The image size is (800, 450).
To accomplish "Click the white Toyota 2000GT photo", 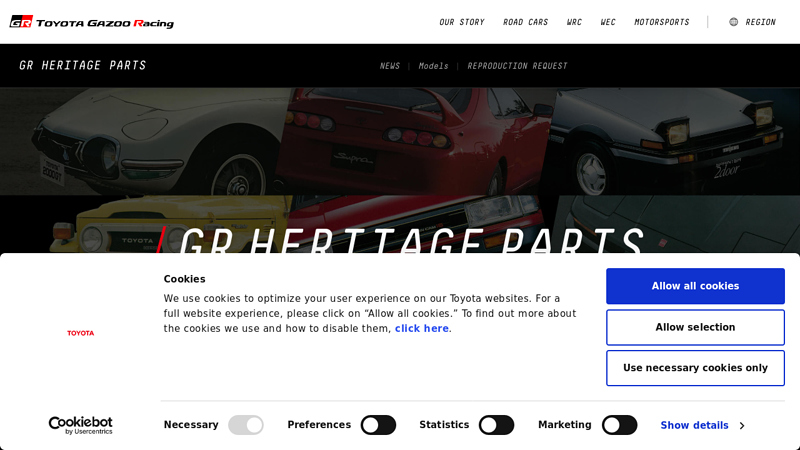I will tap(145, 141).
